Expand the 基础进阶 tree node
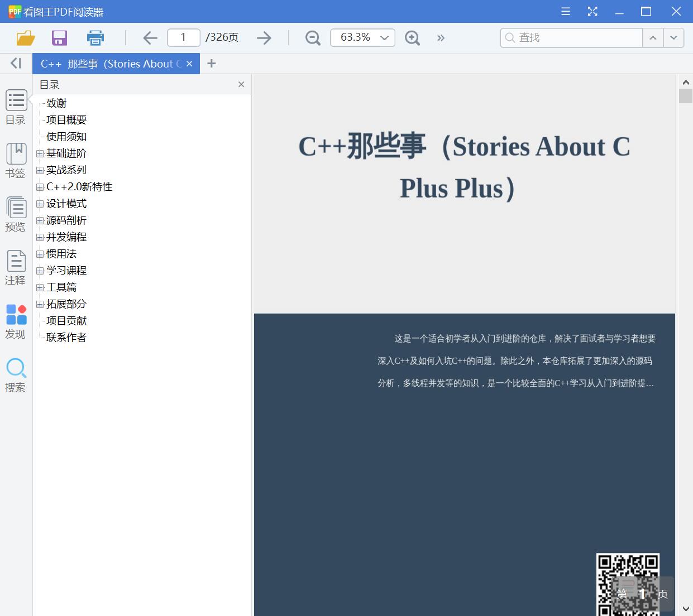 point(39,153)
